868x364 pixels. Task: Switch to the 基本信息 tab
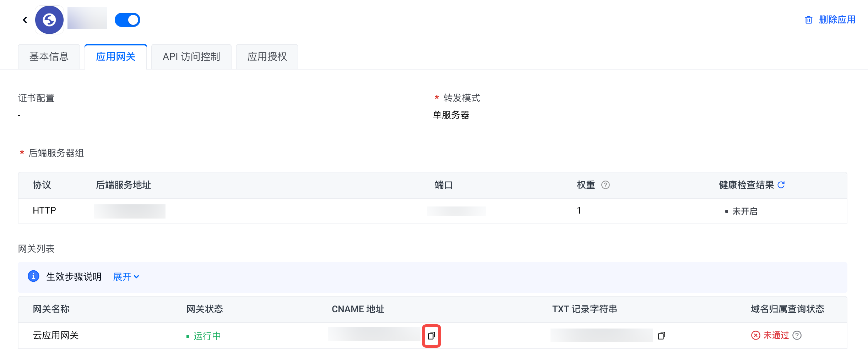tap(49, 57)
